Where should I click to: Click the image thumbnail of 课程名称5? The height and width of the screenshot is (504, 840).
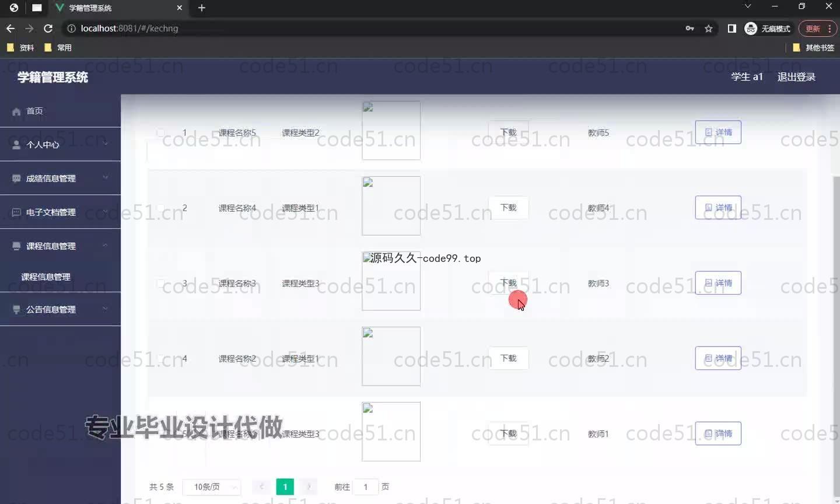391,131
